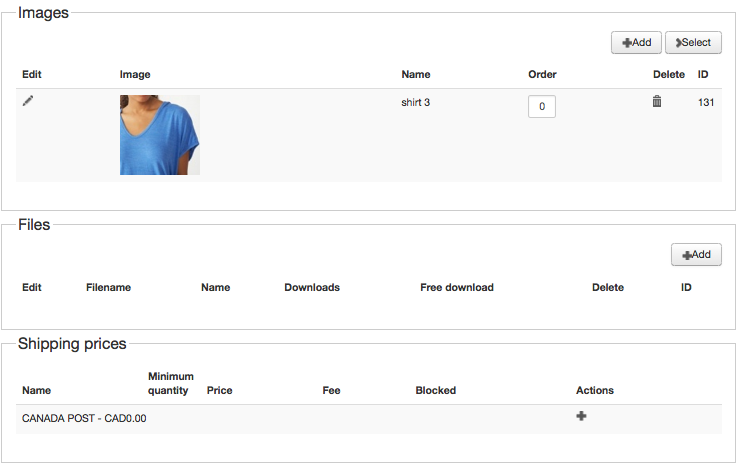Click the pencil edit icon for shirt 3
This screenshot has height=475, width=747.
coord(28,101)
